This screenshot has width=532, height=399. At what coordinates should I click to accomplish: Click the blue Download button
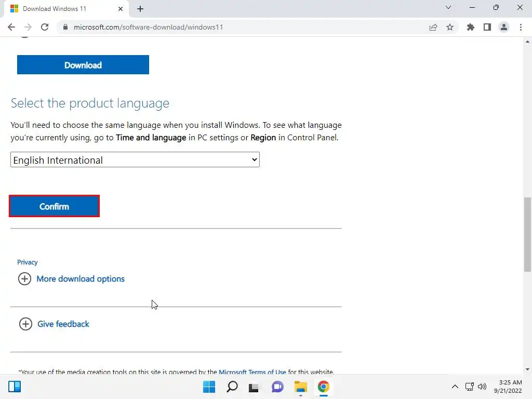click(83, 65)
